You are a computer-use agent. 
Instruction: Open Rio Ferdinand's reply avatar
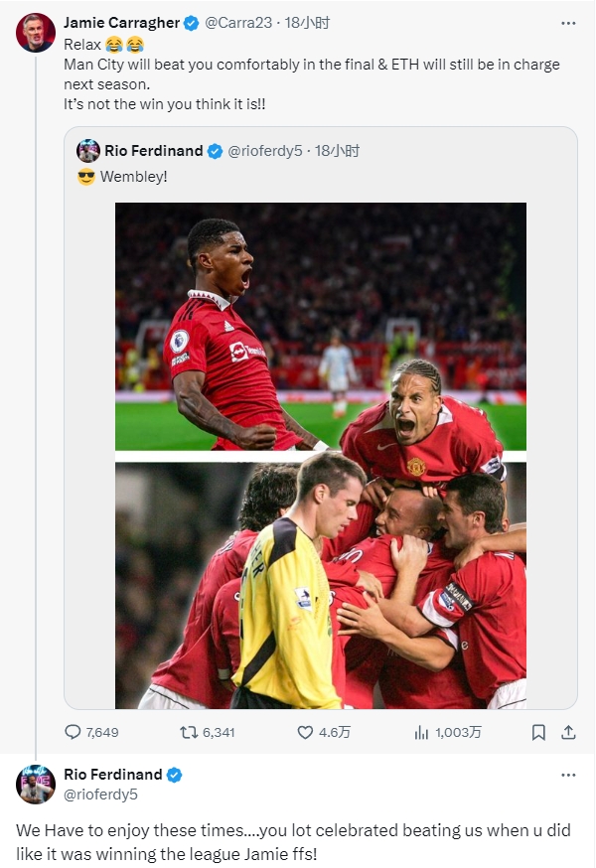[36, 785]
